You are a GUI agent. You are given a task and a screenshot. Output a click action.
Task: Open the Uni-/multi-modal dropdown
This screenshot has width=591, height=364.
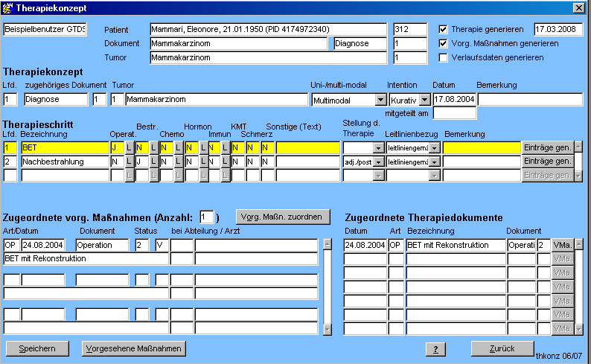pos(380,99)
